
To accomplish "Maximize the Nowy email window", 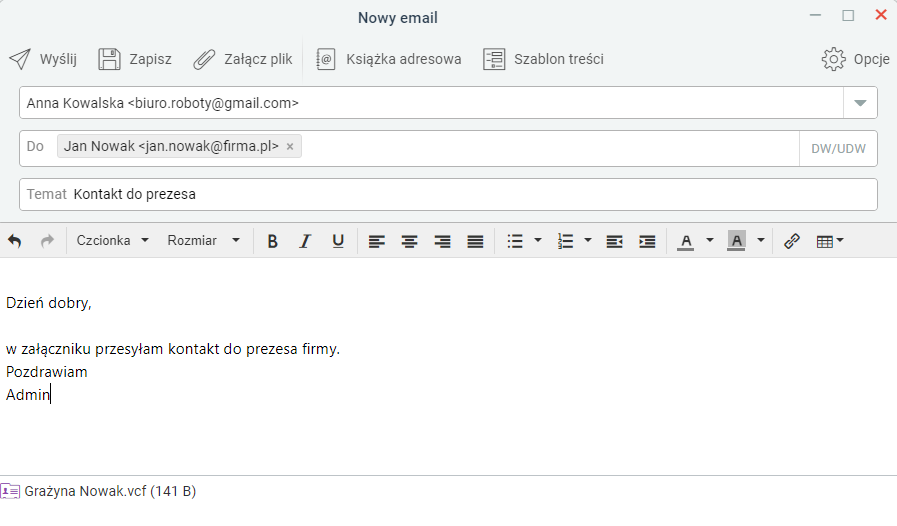I will [x=848, y=15].
